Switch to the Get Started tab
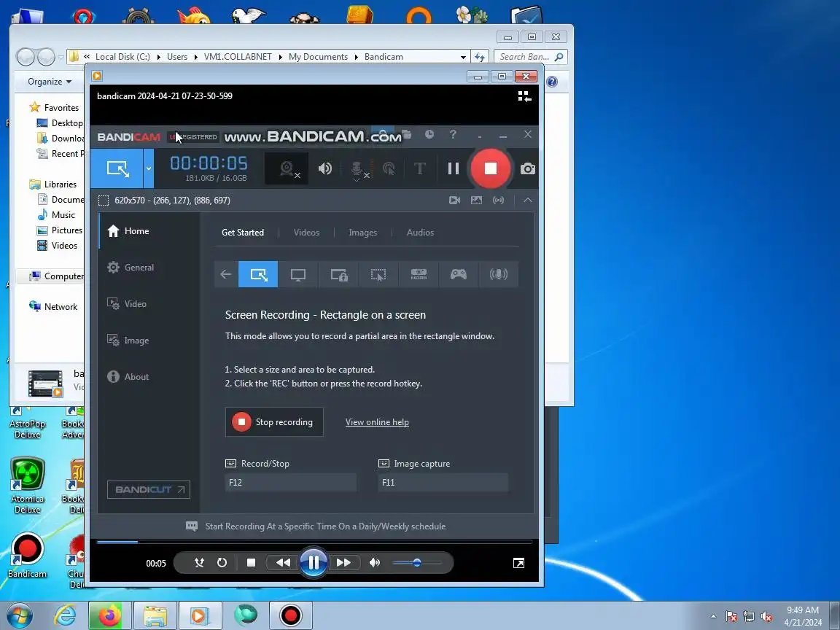The image size is (840, 630). [243, 233]
